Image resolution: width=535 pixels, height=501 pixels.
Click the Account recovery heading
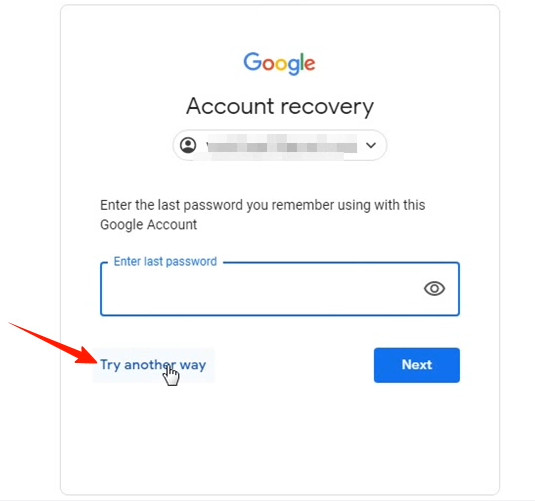click(x=280, y=107)
